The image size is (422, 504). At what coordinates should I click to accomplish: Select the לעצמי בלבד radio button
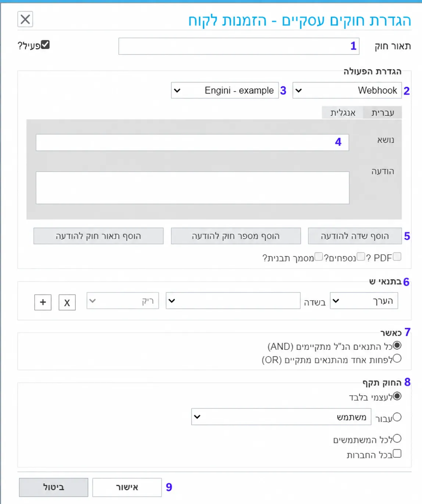click(397, 396)
